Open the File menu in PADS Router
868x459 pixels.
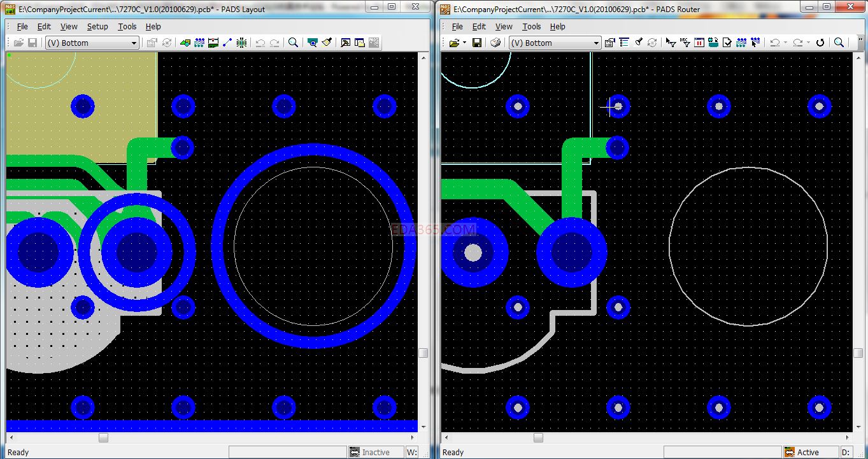point(457,27)
